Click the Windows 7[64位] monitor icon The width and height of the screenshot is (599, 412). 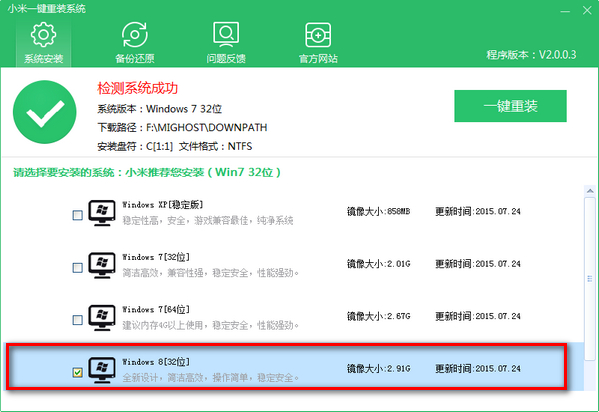[x=102, y=317]
